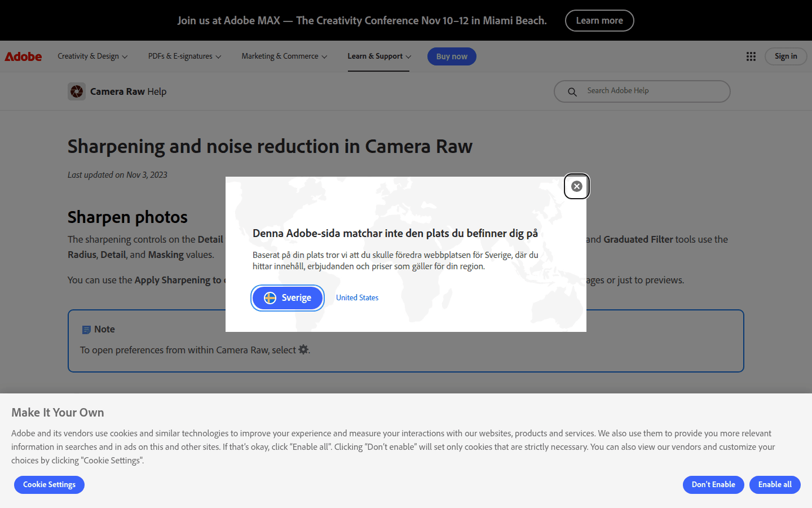The image size is (812, 508).
Task: Expand PDFs & E-signatures menu
Action: (x=184, y=56)
